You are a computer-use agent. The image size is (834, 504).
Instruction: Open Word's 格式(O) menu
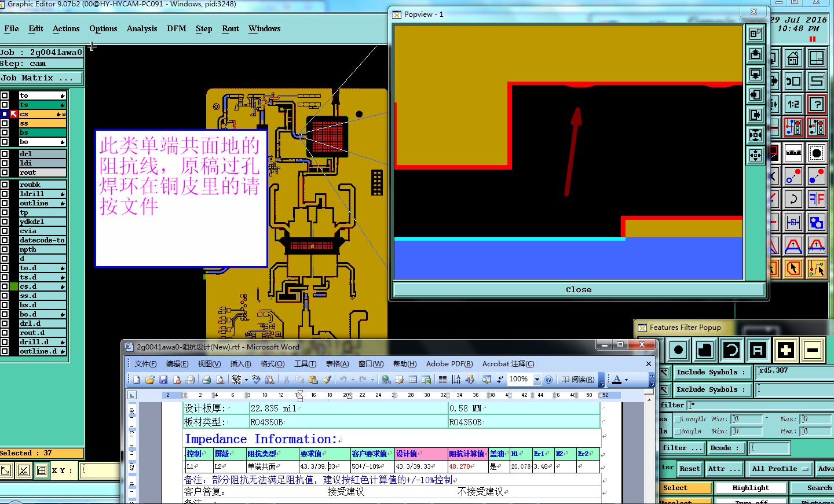(x=272, y=363)
